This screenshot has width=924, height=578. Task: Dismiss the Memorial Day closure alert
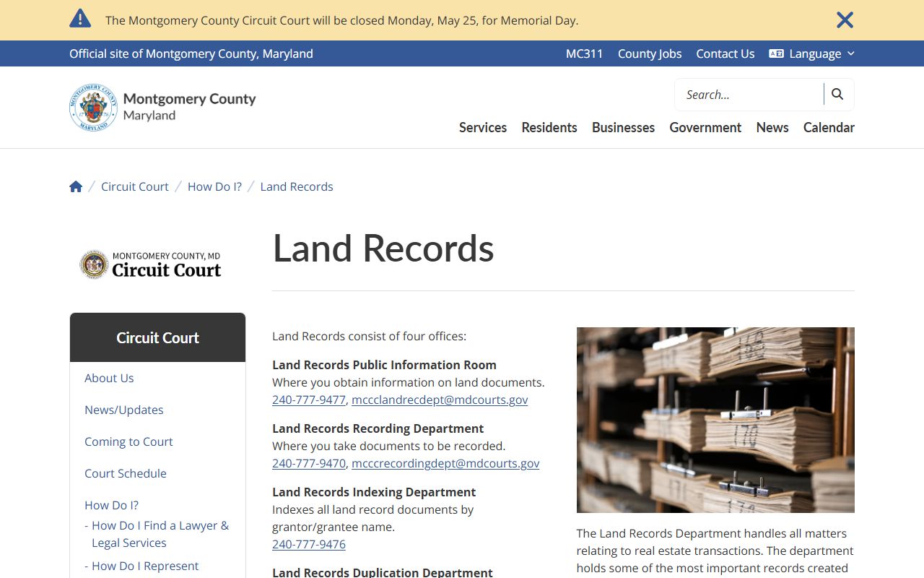click(845, 20)
